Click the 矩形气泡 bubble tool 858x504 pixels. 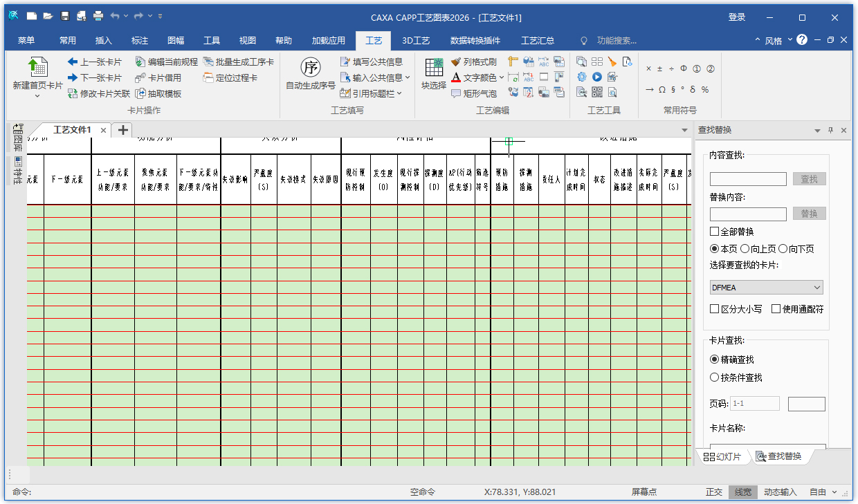coord(474,93)
